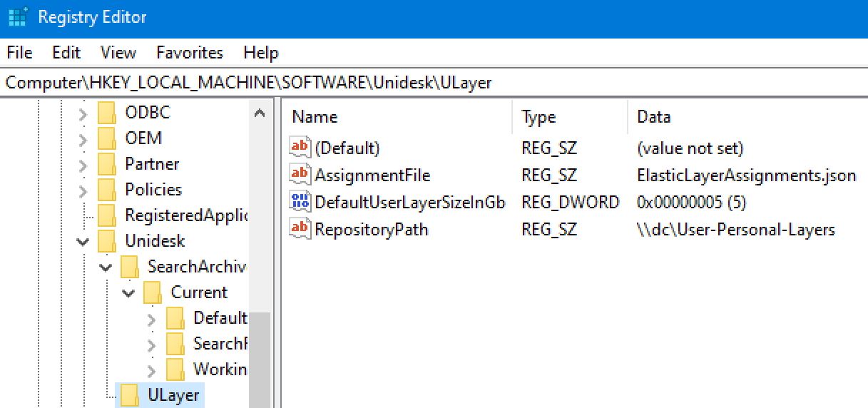868x408 pixels.
Task: Open the Favorites menu
Action: click(x=190, y=53)
